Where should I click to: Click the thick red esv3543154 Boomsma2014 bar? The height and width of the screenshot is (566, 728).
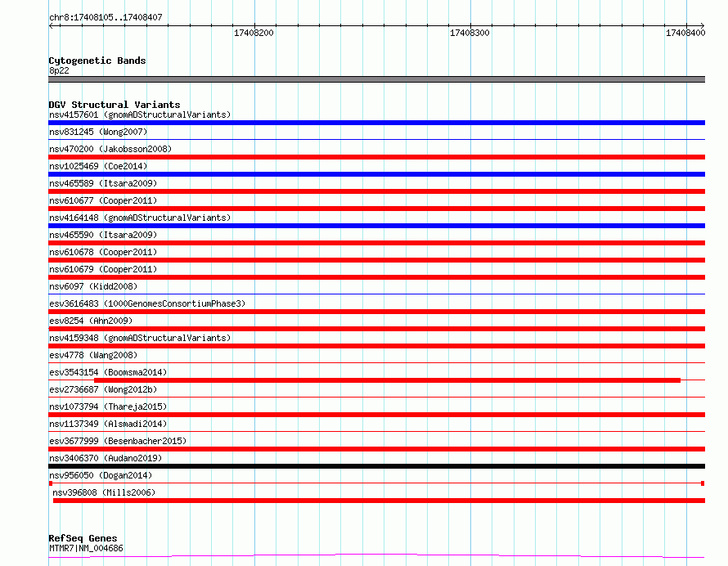pos(387,380)
